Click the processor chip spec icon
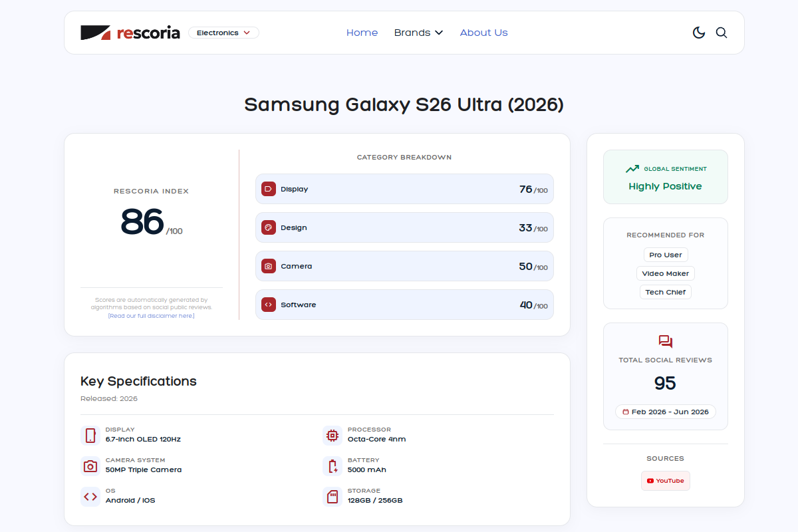This screenshot has width=798, height=532. (332, 436)
